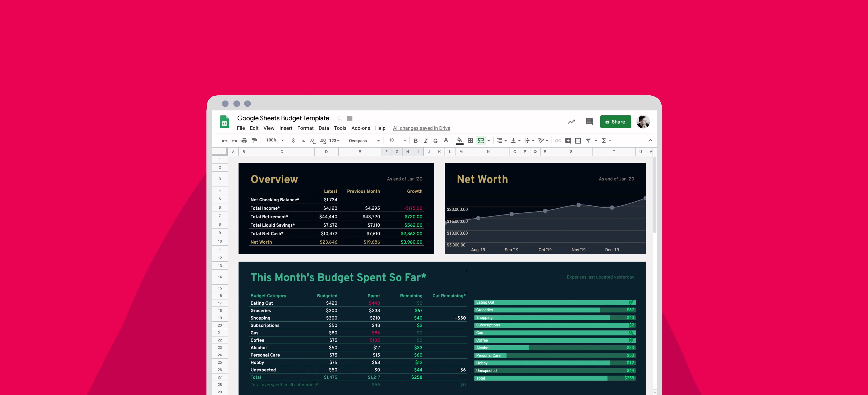This screenshot has height=395, width=868.
Task: Open the Overpass font dropdown
Action: tap(364, 141)
